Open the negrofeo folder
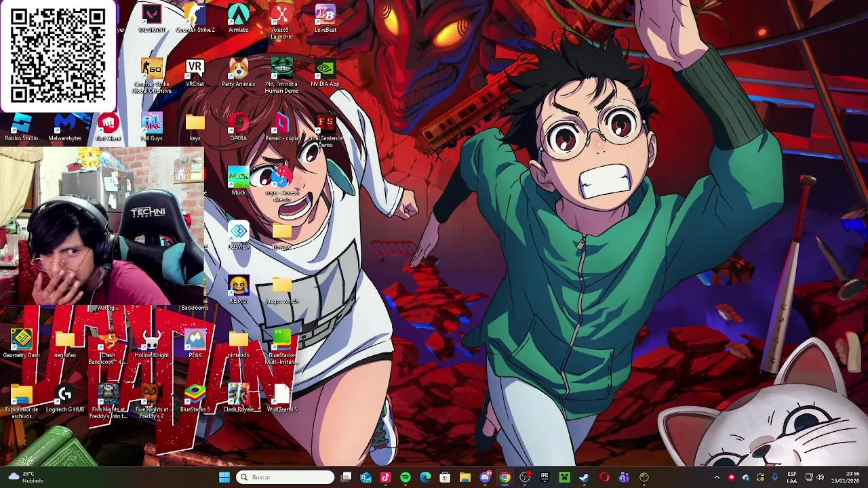The height and width of the screenshot is (488, 868). click(x=64, y=344)
